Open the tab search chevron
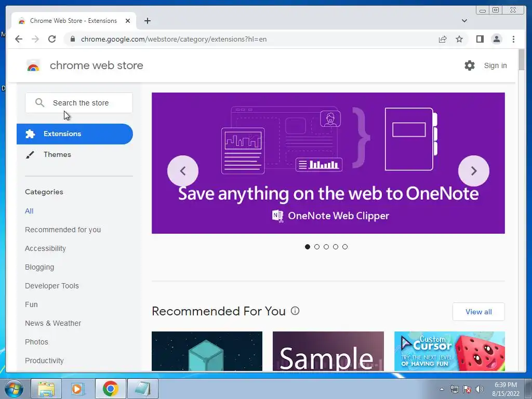The height and width of the screenshot is (399, 532). coord(464,21)
